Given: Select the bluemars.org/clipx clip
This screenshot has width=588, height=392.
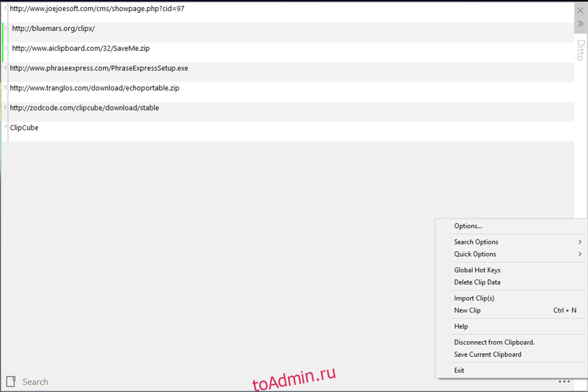Looking at the screenshot, I should click(x=288, y=32).
